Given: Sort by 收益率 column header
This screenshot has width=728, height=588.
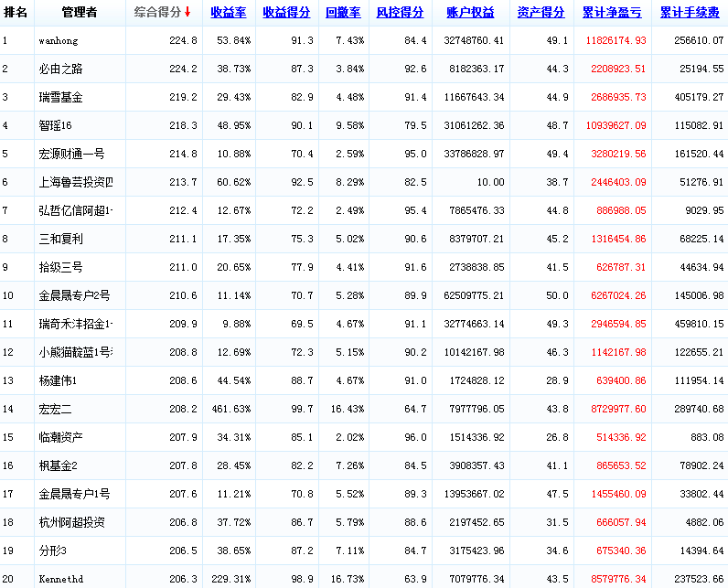Looking at the screenshot, I should pos(229,12).
